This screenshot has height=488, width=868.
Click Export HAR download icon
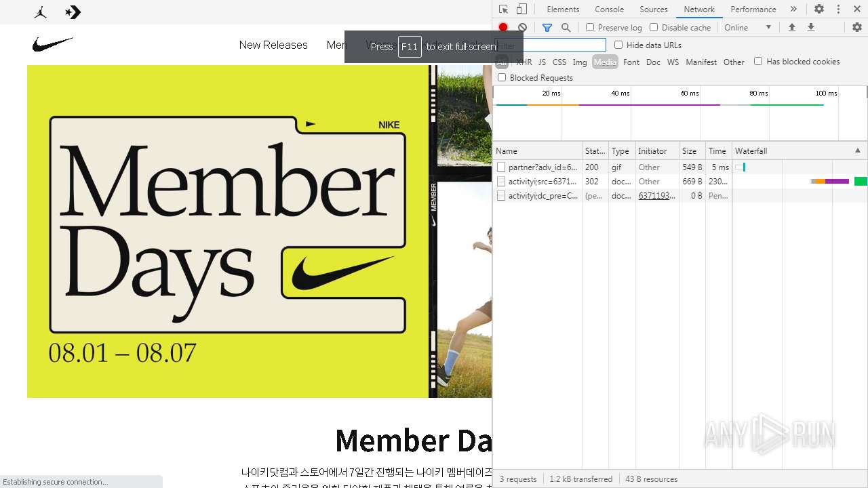pyautogui.click(x=810, y=27)
